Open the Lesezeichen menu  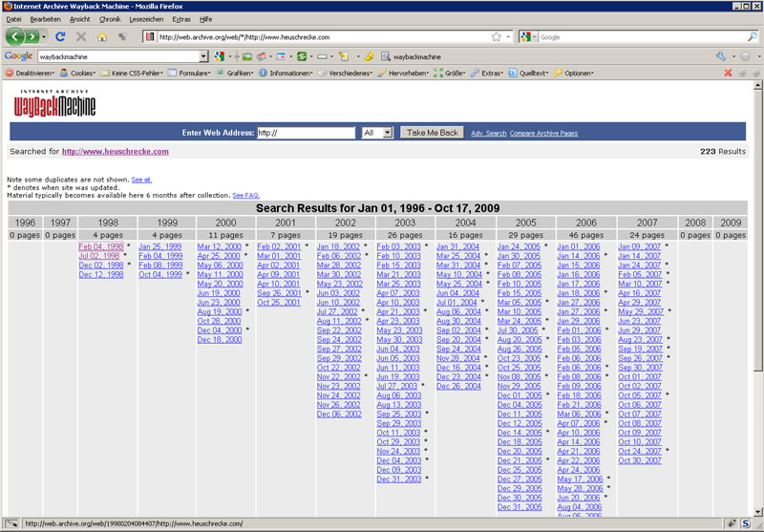pyautogui.click(x=146, y=19)
